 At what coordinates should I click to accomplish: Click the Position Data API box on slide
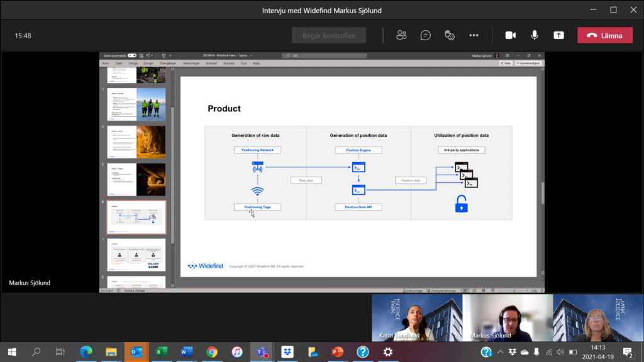(x=358, y=207)
